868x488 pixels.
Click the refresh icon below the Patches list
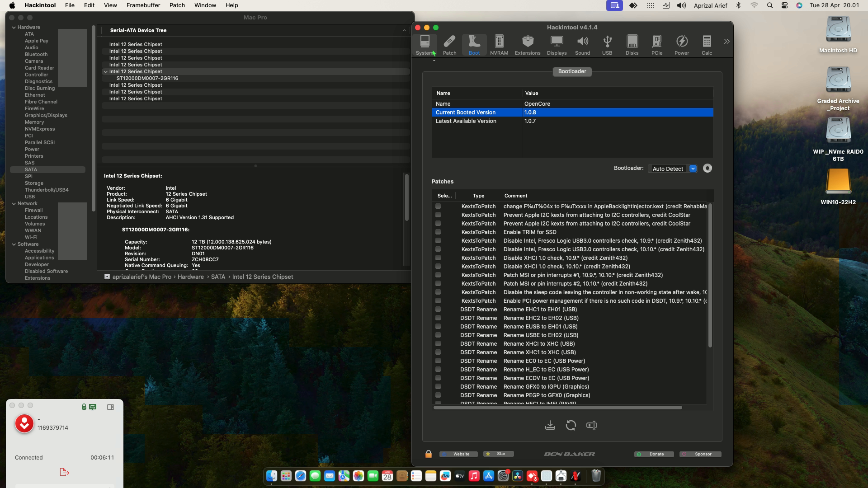pyautogui.click(x=571, y=425)
